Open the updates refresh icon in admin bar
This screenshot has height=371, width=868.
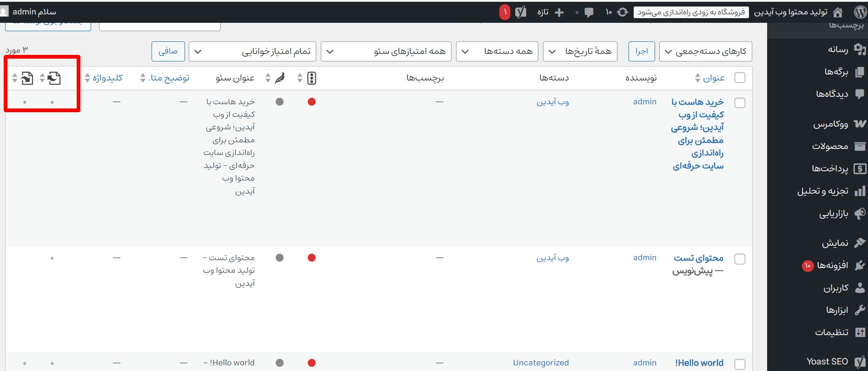[622, 12]
